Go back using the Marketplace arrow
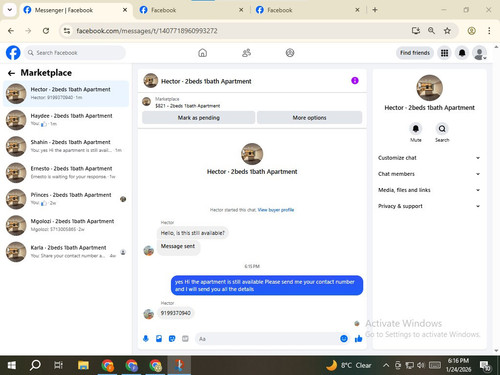Image resolution: width=500 pixels, height=375 pixels. (11, 73)
